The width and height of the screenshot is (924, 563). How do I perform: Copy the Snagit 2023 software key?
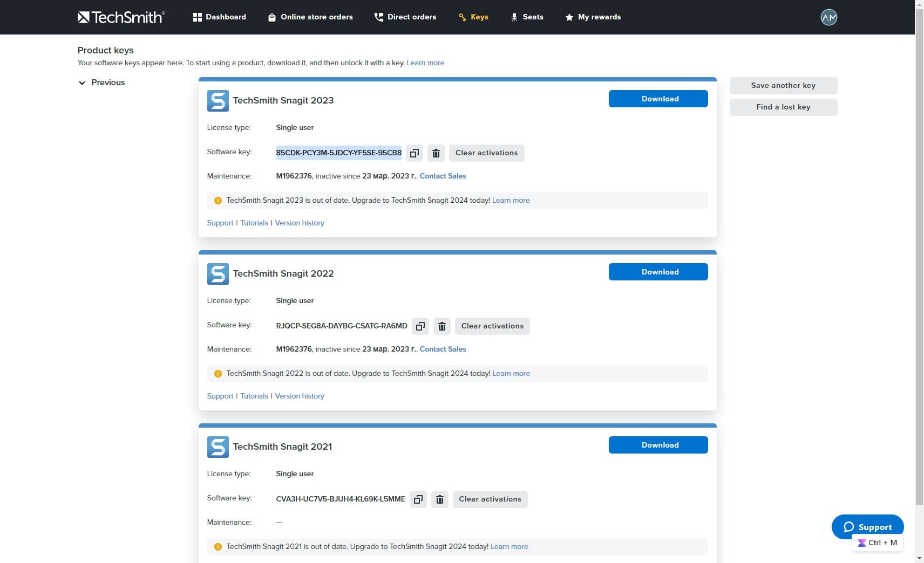pos(415,153)
